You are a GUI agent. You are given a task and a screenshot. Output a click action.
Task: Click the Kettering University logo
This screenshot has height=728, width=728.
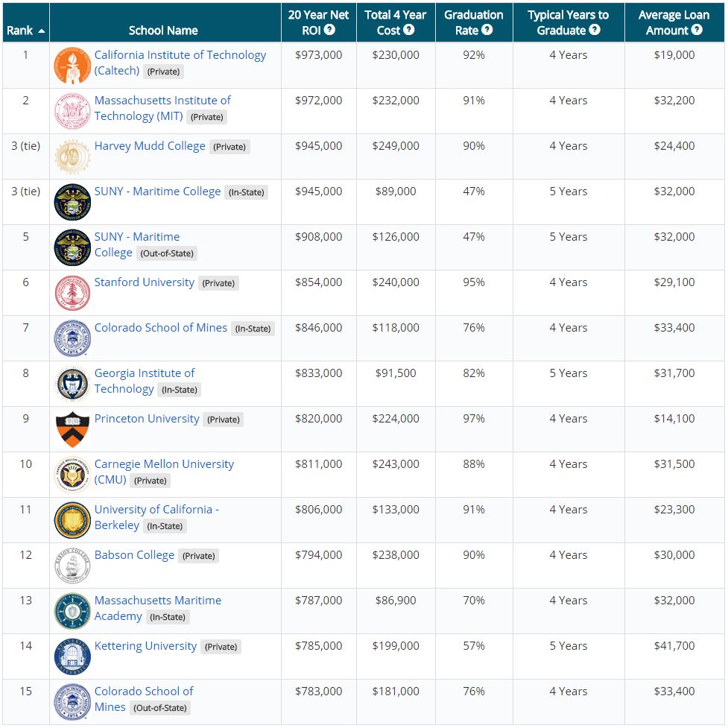72,657
